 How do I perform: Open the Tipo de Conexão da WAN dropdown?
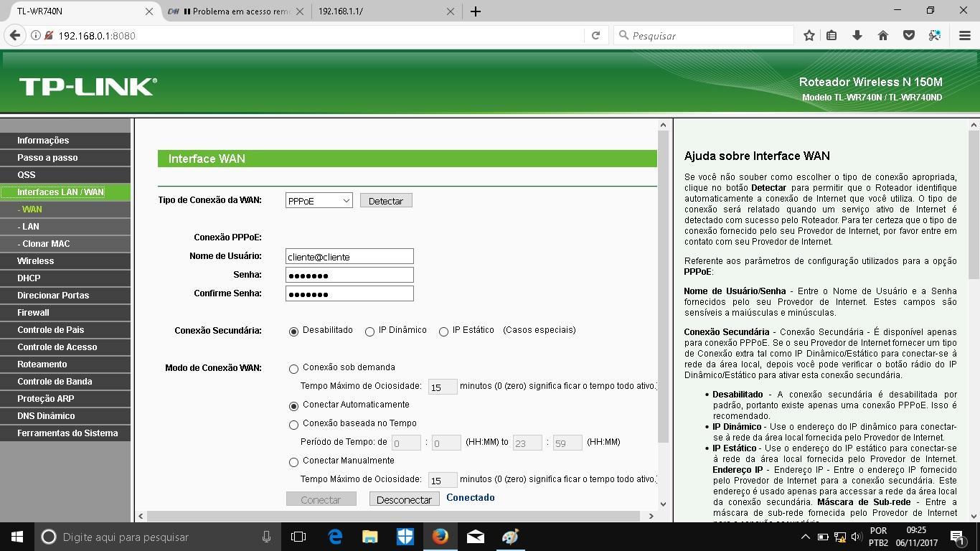[x=319, y=201]
